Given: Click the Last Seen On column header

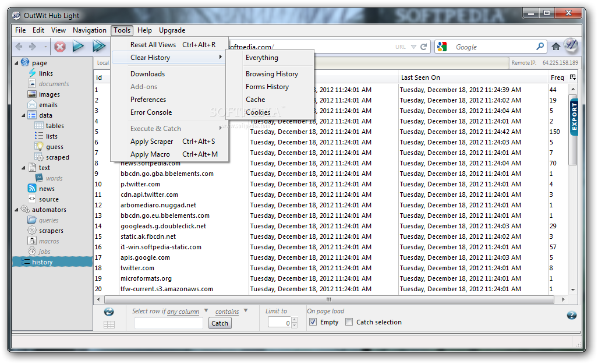Looking at the screenshot, I should (473, 77).
